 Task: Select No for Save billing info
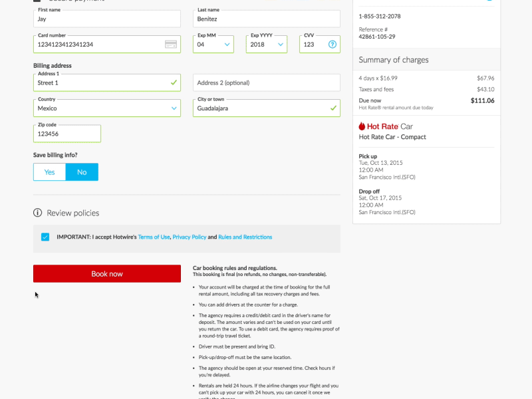point(82,172)
